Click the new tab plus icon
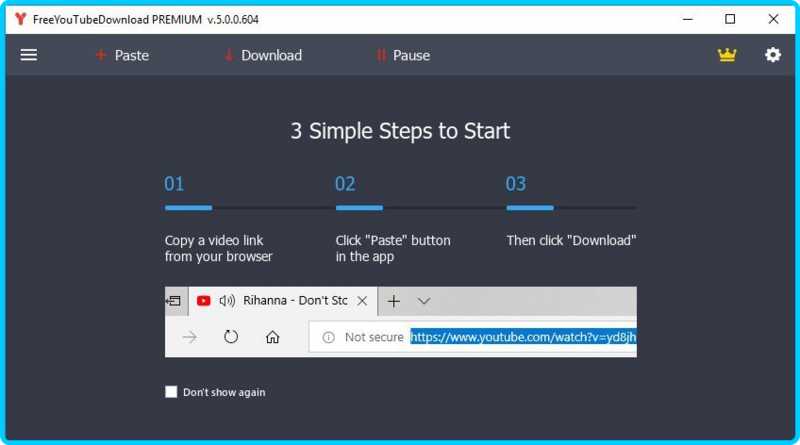The image size is (800, 445). click(393, 301)
